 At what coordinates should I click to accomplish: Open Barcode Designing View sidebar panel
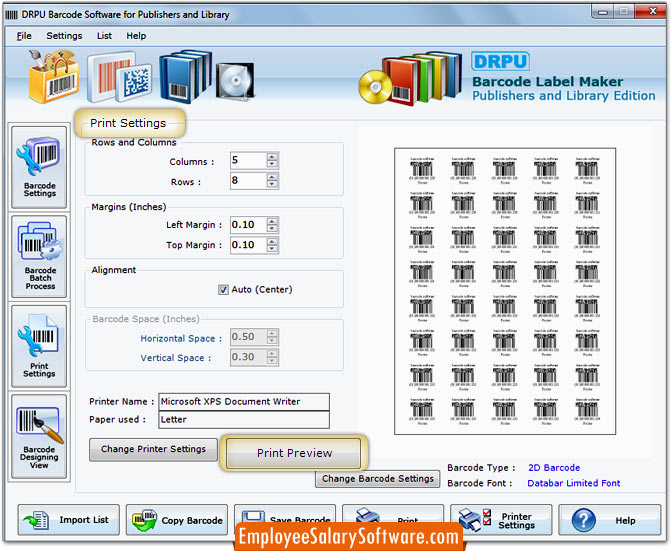[39, 436]
